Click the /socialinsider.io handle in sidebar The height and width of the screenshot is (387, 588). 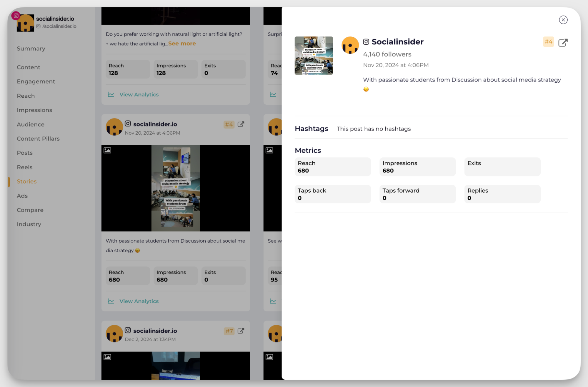click(x=59, y=26)
